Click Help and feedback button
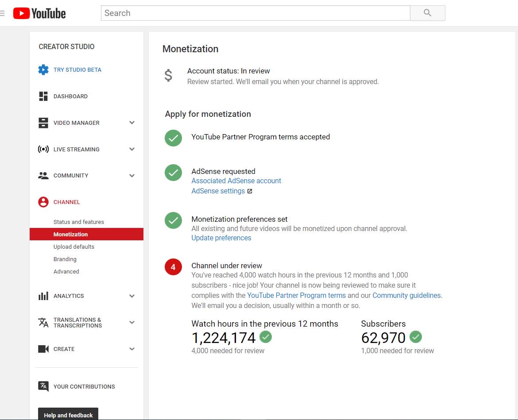This screenshot has width=518, height=420. tap(68, 414)
